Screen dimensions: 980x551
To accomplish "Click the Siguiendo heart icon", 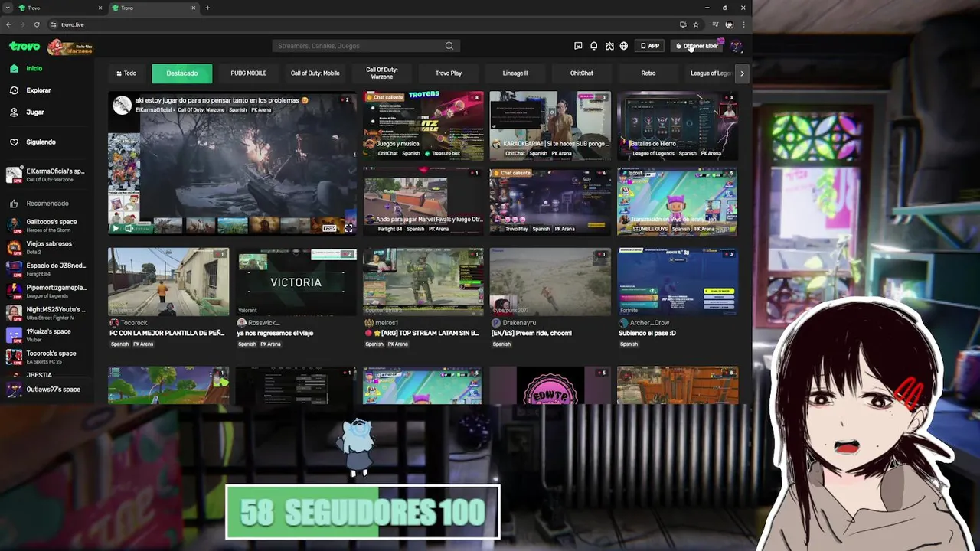I will tap(14, 142).
